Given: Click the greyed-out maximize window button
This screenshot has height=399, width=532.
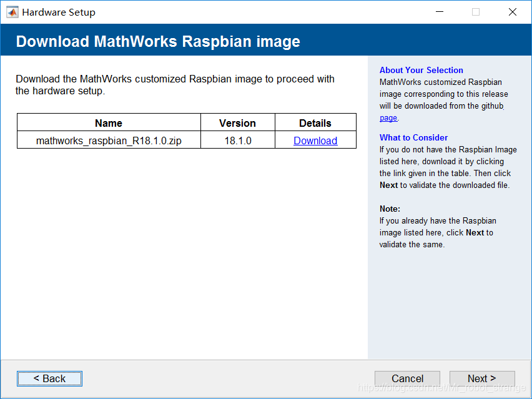Looking at the screenshot, I should pos(476,12).
